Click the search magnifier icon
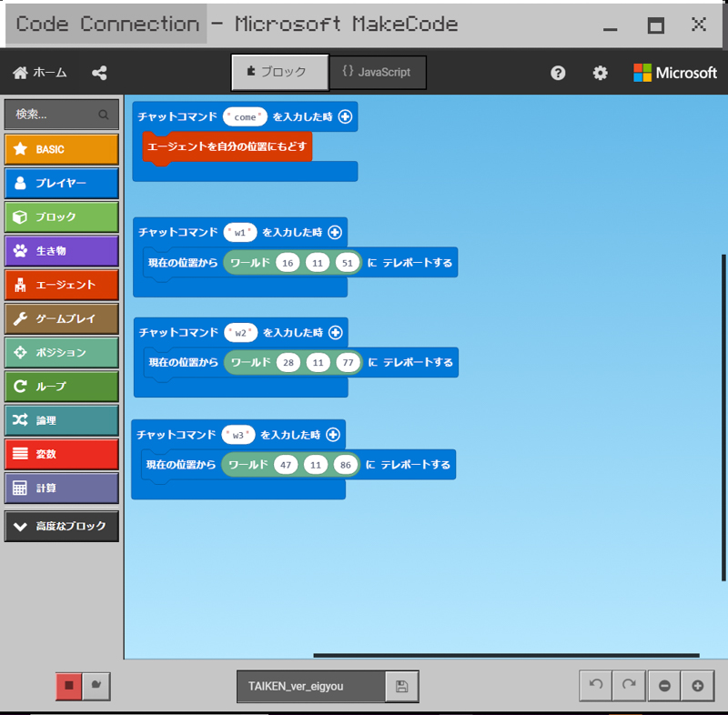 point(104,115)
